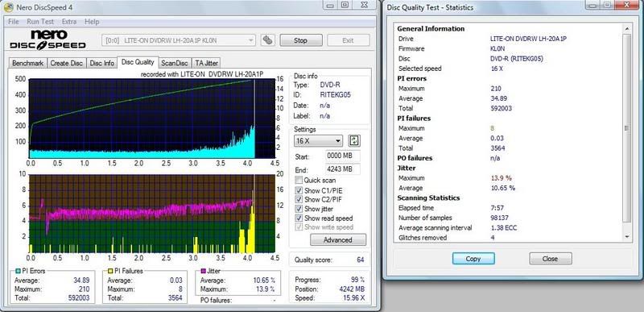Click the Jitter Maximum 13.9 % in Statistics
The image size is (644, 312).
coord(501,178)
